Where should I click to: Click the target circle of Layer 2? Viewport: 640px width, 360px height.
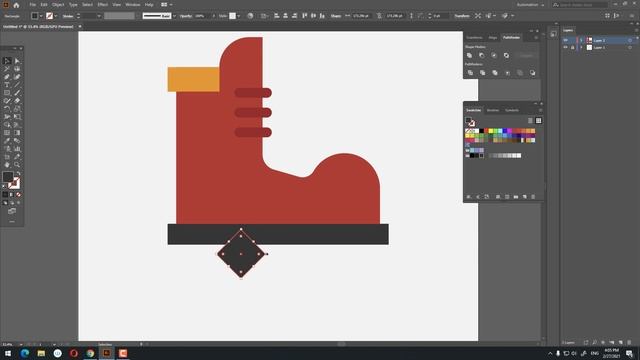(x=630, y=40)
